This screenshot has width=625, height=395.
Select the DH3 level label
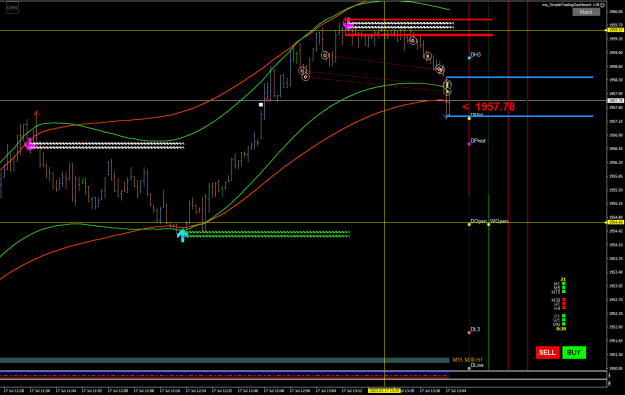[x=476, y=55]
